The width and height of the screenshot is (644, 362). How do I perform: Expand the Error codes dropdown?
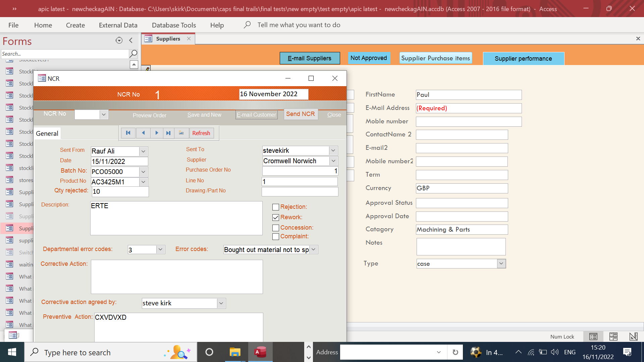point(313,250)
